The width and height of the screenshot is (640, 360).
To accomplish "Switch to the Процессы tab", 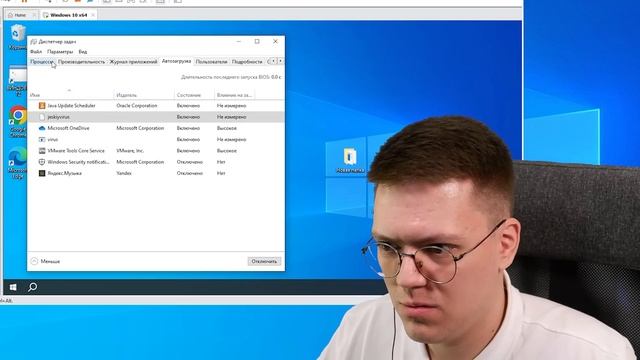I will (42, 62).
